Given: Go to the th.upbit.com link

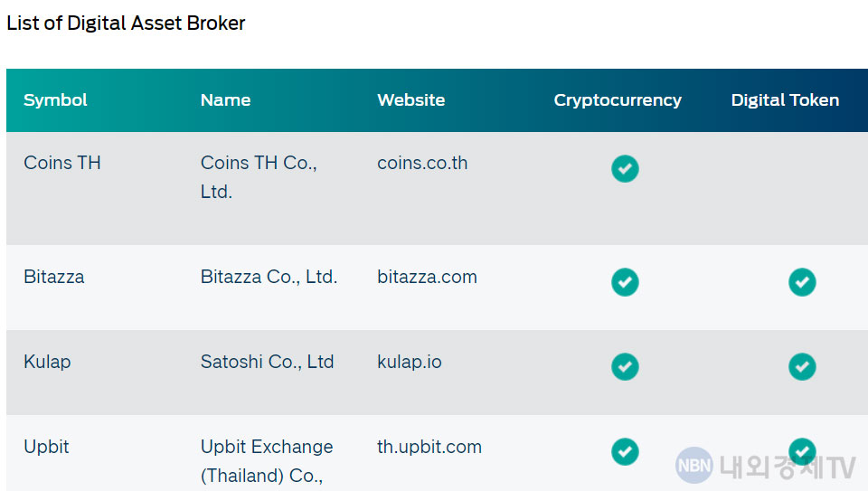Looking at the screenshot, I should pos(429,447).
